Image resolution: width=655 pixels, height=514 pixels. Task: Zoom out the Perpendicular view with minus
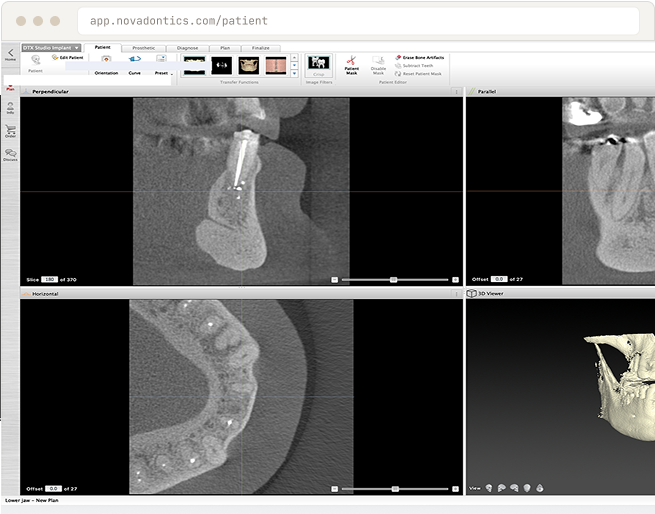click(x=335, y=280)
